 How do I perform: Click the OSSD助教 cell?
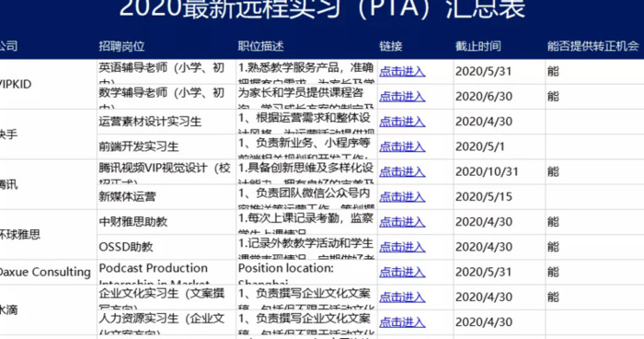[167, 248]
